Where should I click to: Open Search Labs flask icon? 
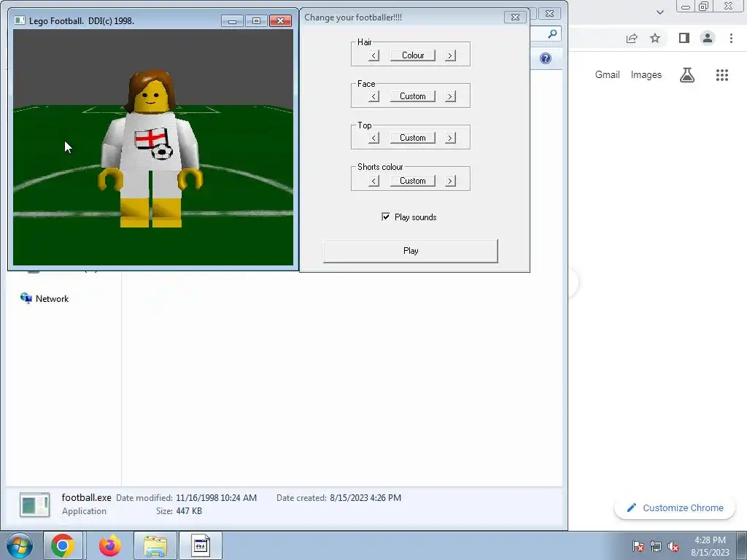687,75
